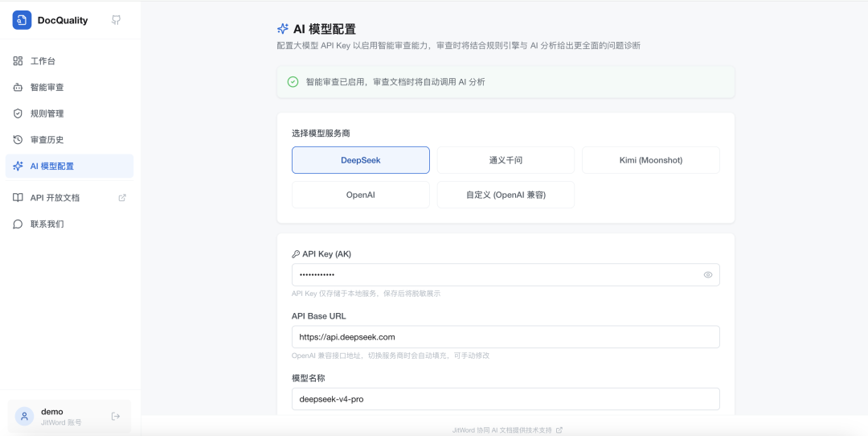
Task: Click the 工作台 grid icon
Action: [18, 61]
